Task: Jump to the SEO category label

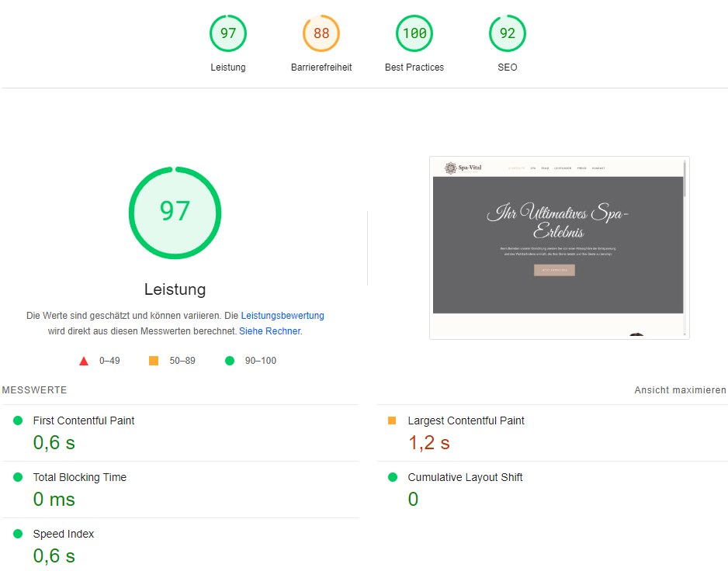Action: (x=508, y=67)
